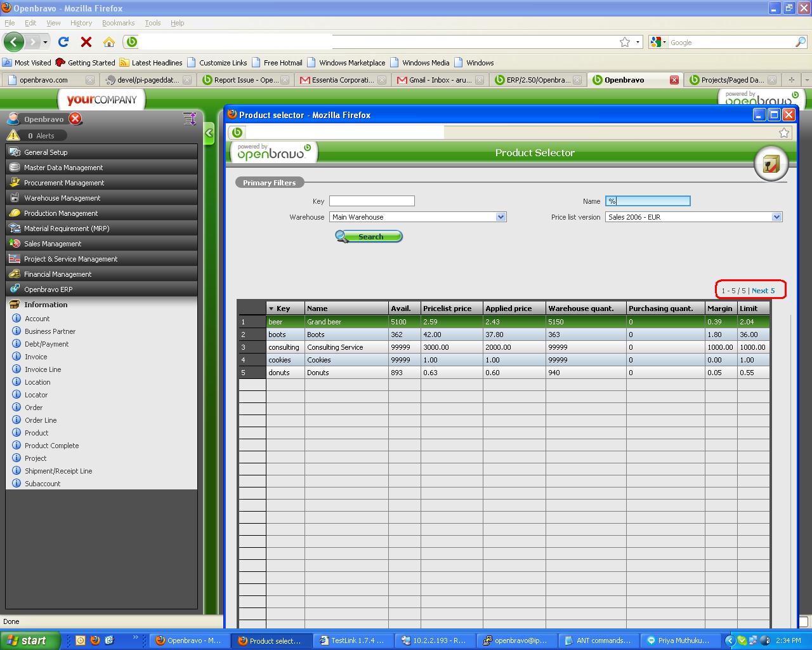Bookmark the popup page with star icon
Image resolution: width=812 pixels, height=650 pixels.
[x=784, y=133]
